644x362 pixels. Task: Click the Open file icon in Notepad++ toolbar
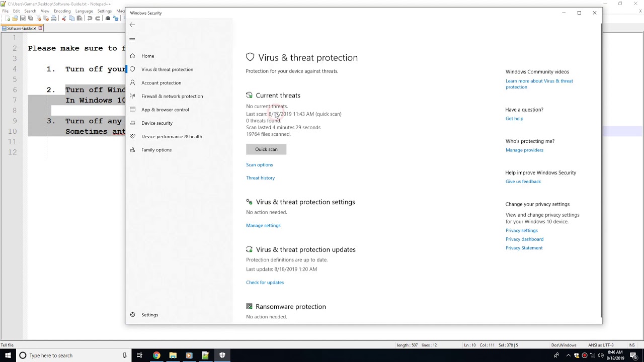click(x=15, y=19)
